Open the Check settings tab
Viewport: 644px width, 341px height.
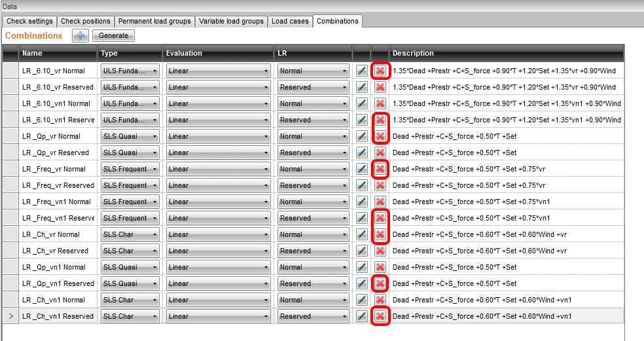(x=29, y=22)
